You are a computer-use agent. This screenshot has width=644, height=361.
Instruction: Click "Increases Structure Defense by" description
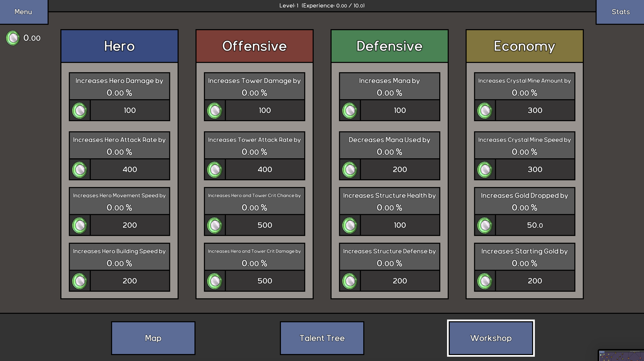click(x=390, y=251)
